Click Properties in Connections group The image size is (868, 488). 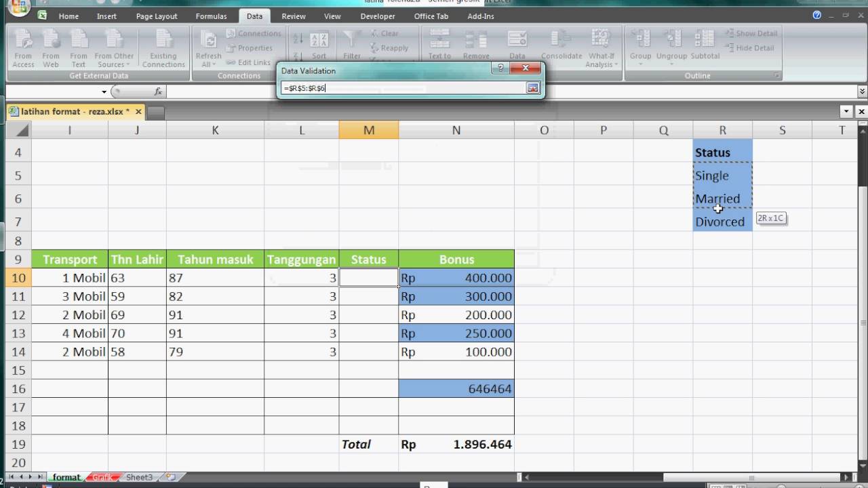click(x=249, y=48)
